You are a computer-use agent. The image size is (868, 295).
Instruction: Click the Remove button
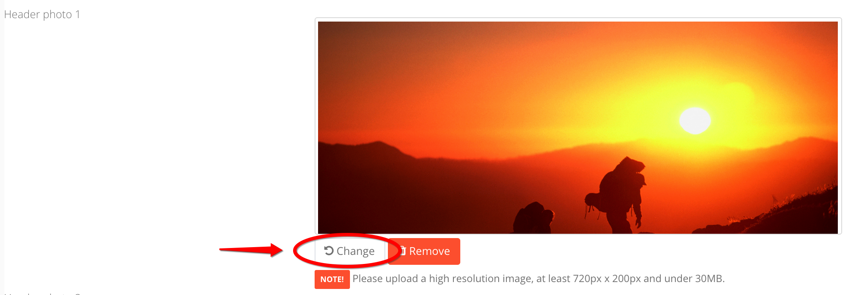(x=424, y=251)
